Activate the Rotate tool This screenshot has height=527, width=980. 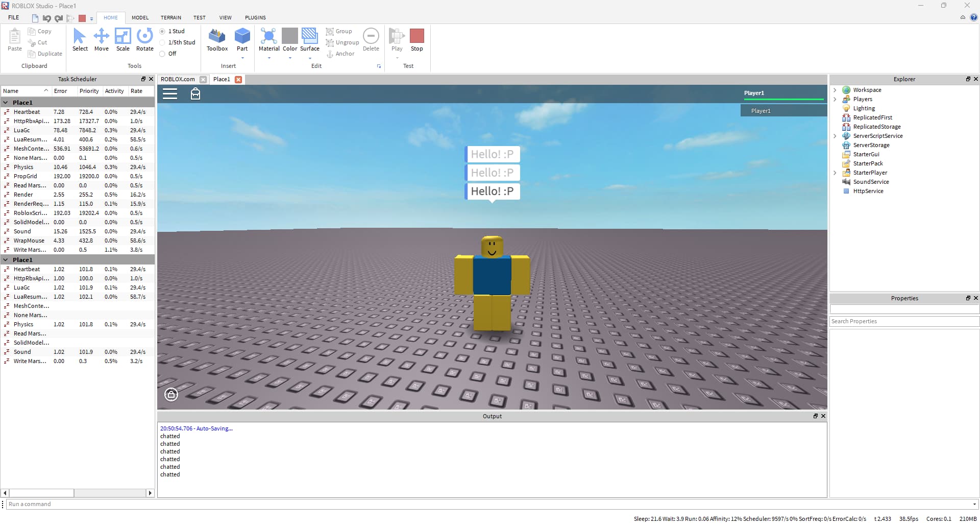pos(145,40)
